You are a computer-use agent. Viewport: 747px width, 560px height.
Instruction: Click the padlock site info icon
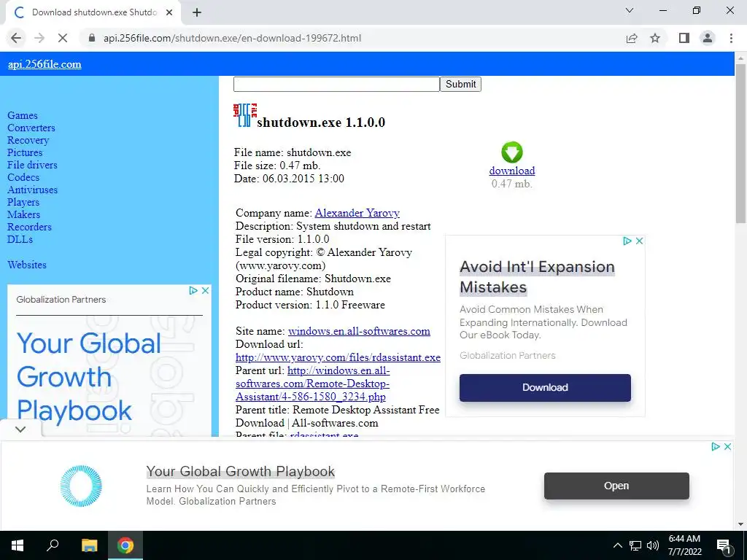(x=92, y=38)
